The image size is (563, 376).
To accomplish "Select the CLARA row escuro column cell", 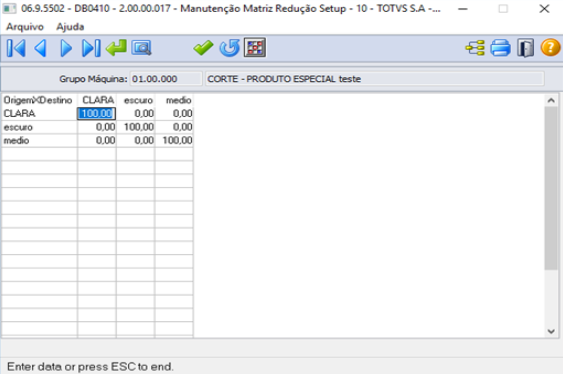I will [x=135, y=113].
